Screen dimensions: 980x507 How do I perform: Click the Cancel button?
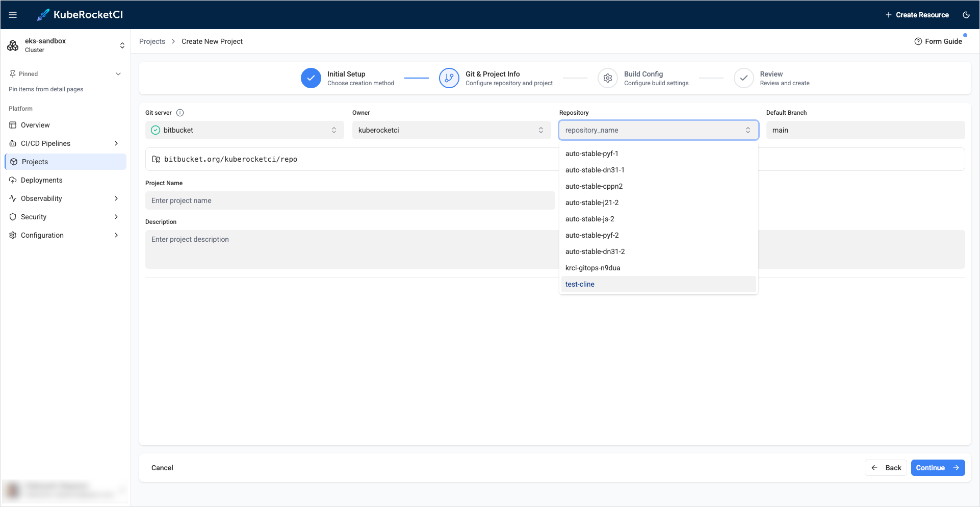tap(162, 468)
